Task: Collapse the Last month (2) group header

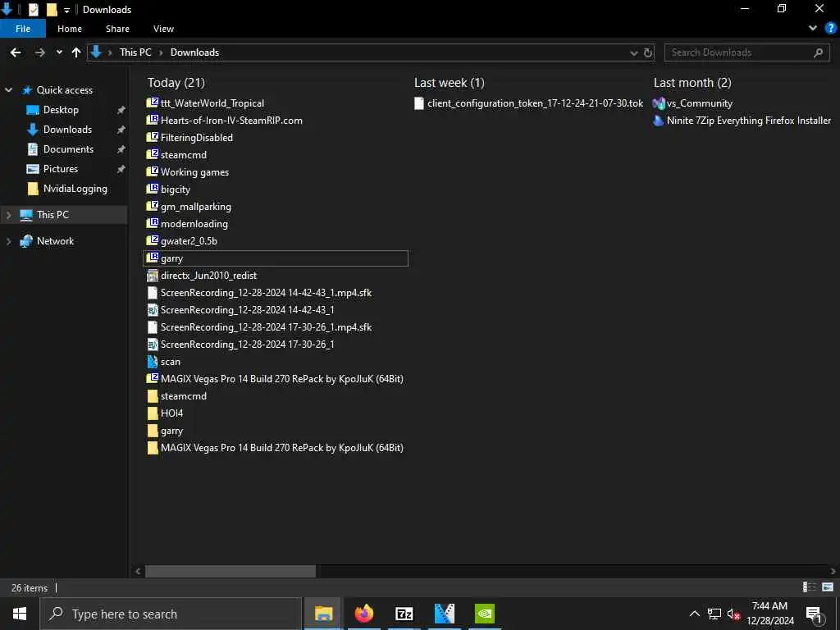Action: tap(692, 83)
